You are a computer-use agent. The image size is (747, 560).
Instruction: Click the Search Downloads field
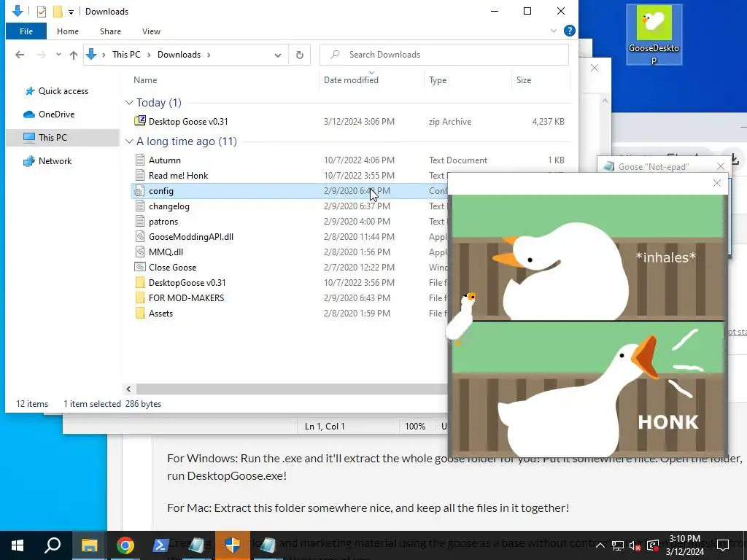444,54
